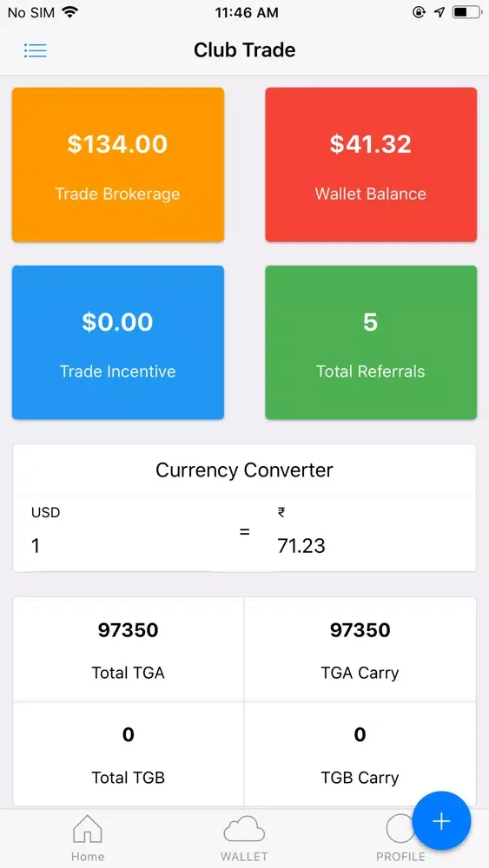The image size is (489, 868).
Task: Open the red Wallet Balance card
Action: (371, 164)
